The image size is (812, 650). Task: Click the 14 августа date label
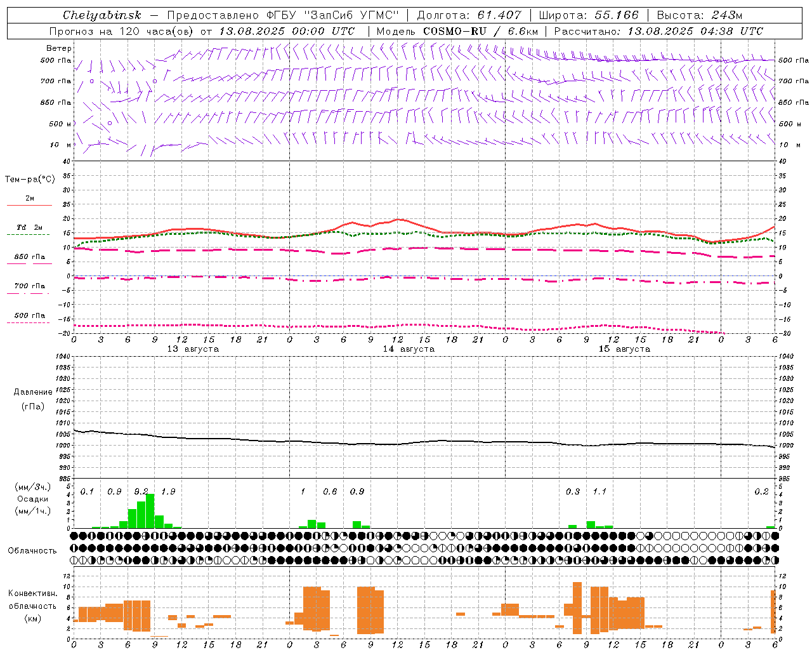[409, 349]
